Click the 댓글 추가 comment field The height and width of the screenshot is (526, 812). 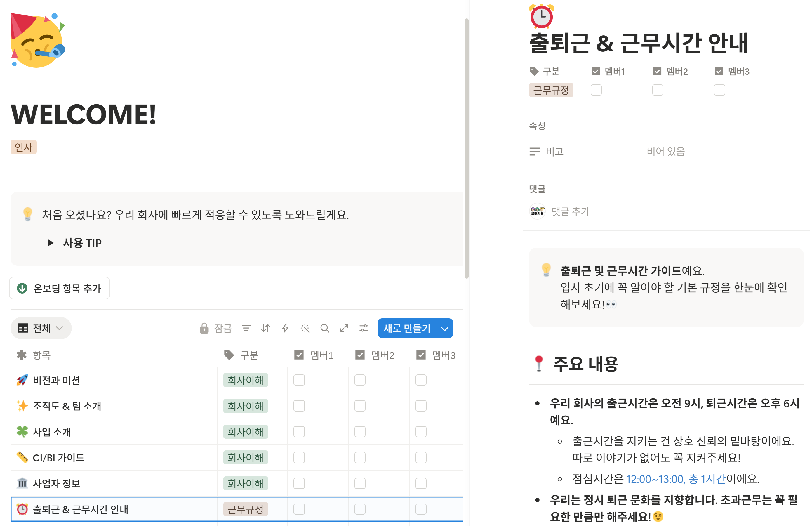(x=571, y=211)
